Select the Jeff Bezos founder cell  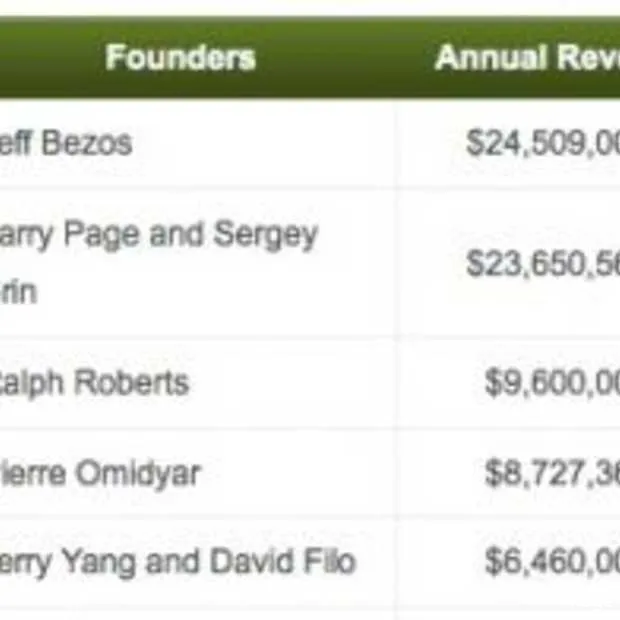(66, 143)
